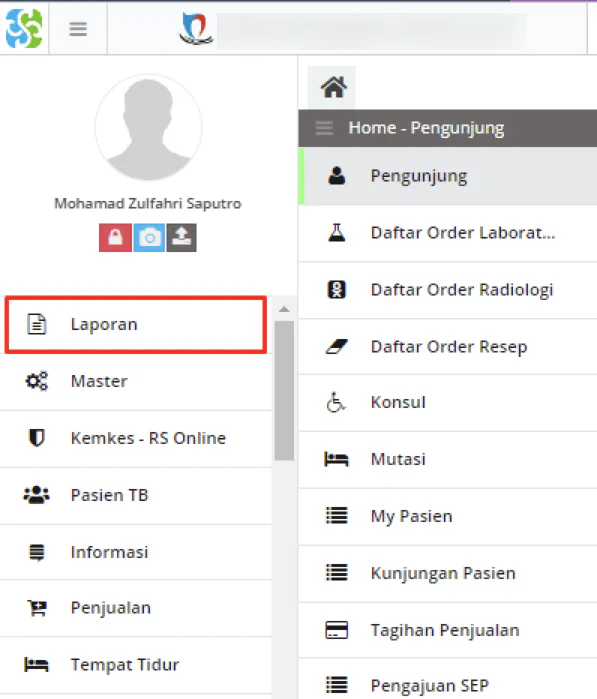Open Tagihan Penjualan item
The height and width of the screenshot is (699, 597).
pos(448,630)
